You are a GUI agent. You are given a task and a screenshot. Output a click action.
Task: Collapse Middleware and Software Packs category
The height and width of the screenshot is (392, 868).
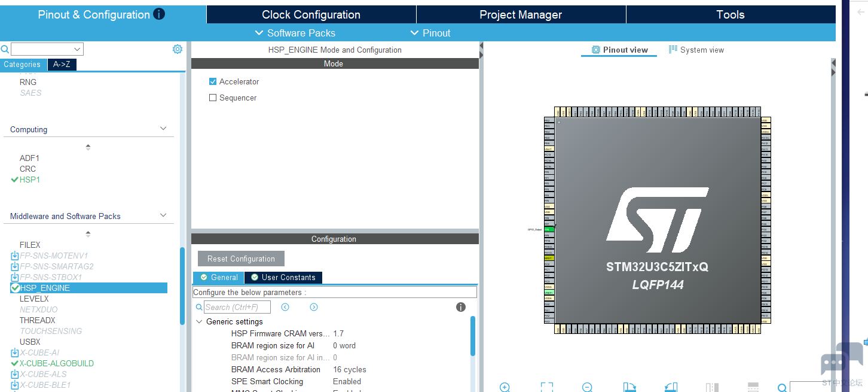163,215
